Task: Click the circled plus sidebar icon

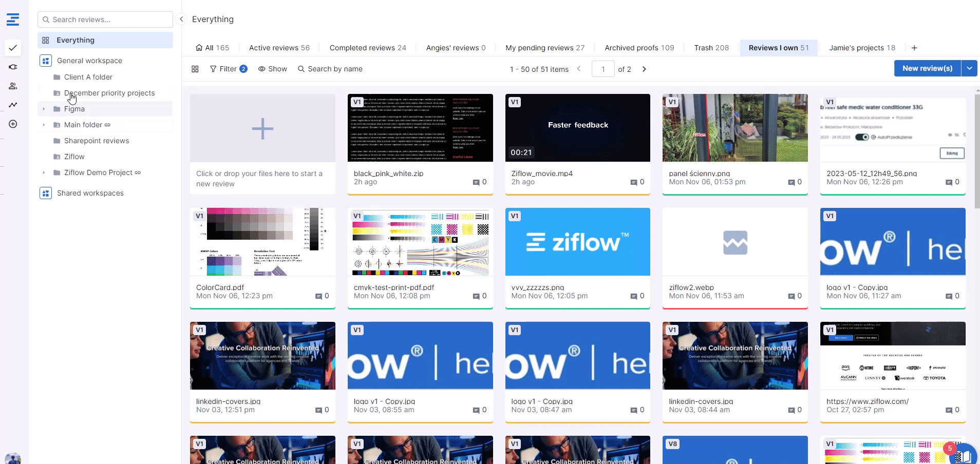Action: click(13, 124)
